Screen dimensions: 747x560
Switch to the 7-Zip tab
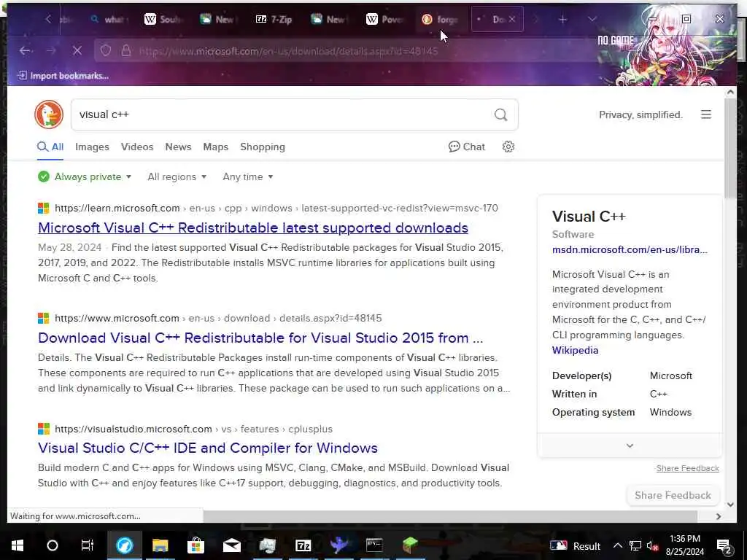click(274, 19)
